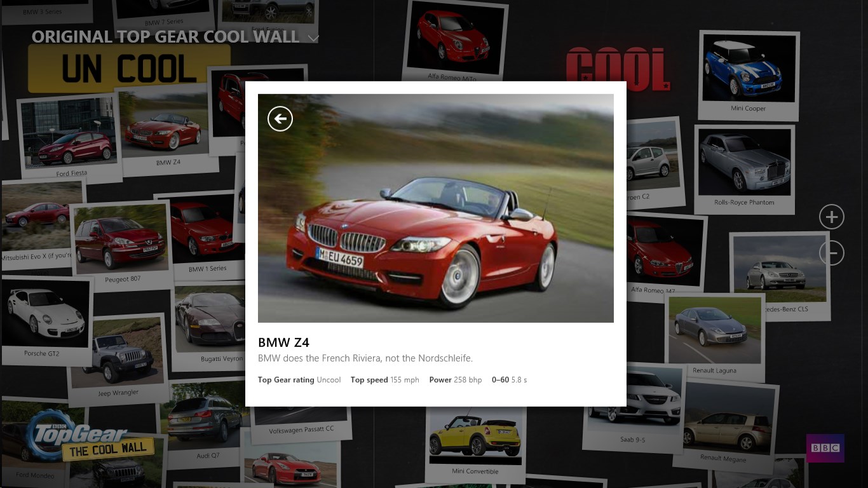Open the Jeep Wrangler card

[x=118, y=359]
